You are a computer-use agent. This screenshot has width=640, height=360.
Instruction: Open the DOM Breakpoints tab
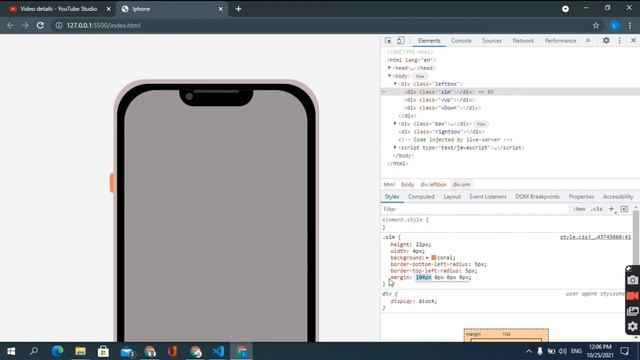point(537,197)
